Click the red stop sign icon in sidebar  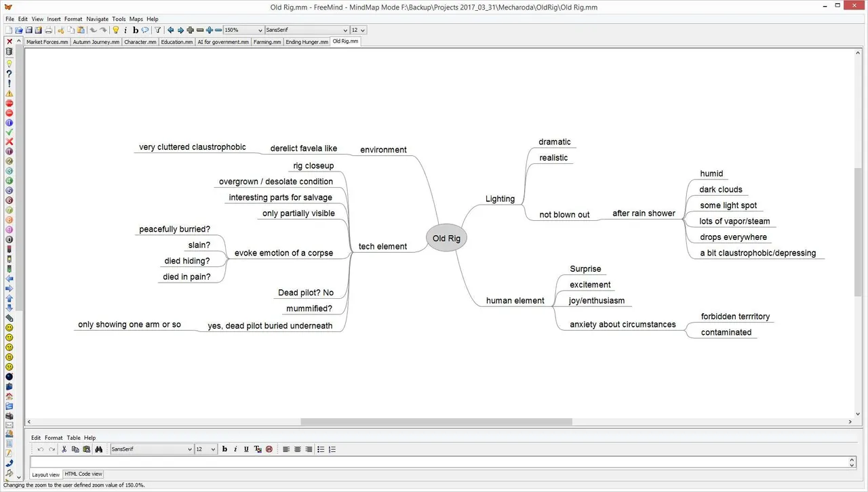9,103
